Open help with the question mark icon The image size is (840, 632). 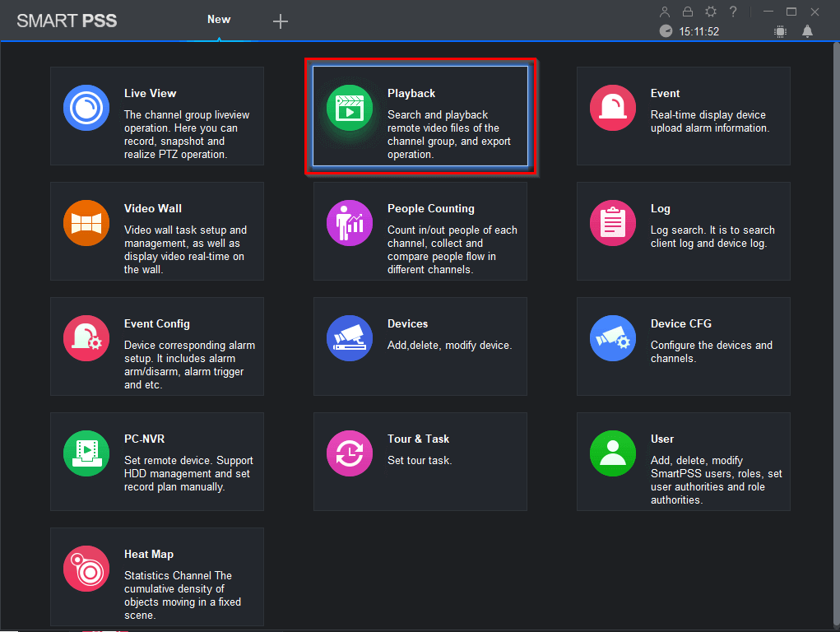tap(733, 12)
